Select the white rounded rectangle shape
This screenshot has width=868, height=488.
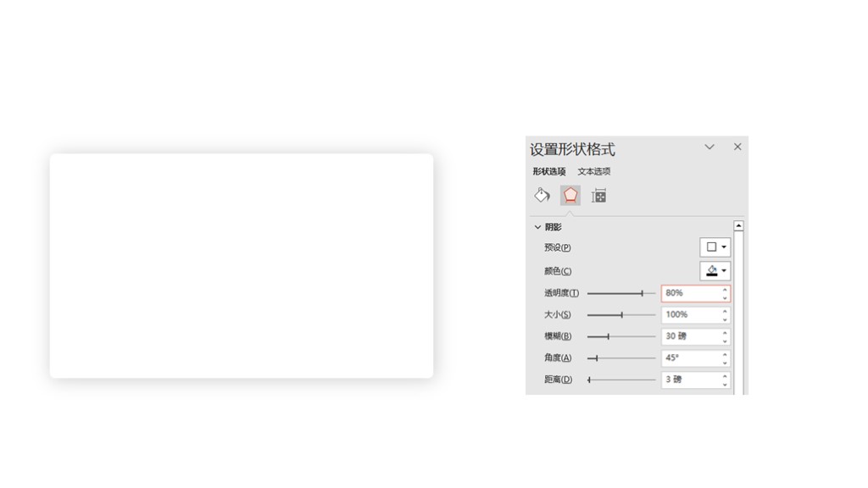click(x=242, y=265)
